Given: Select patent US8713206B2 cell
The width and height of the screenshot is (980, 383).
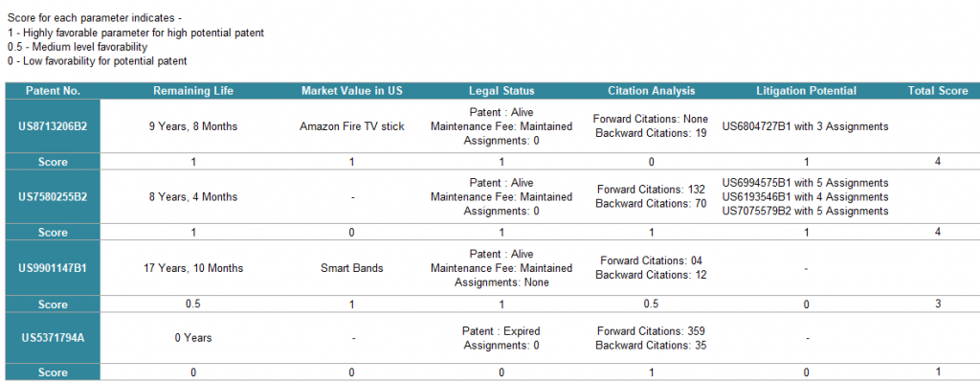Looking at the screenshot, I should pos(54,126).
